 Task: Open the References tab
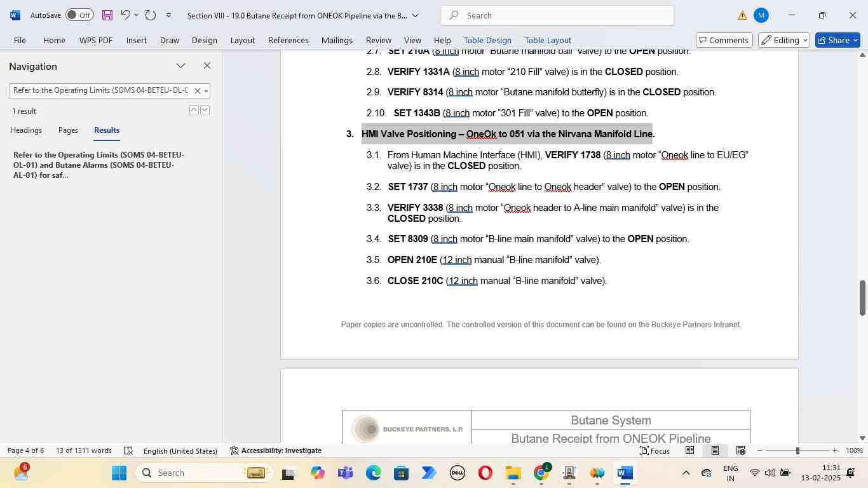click(x=288, y=40)
